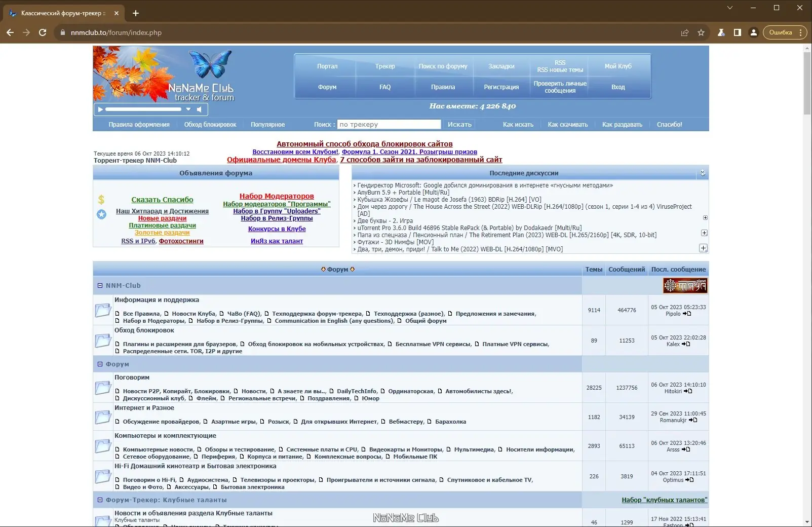Screen dimensions: 812x527
Task: Click the blue star icon in announcements
Action: click(x=102, y=214)
